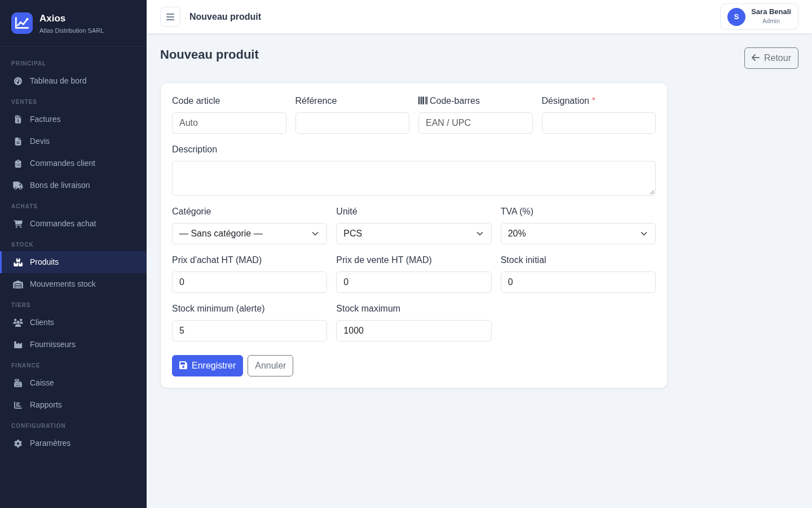Click the Clients people icon
The image size is (812, 508).
pos(18,322)
